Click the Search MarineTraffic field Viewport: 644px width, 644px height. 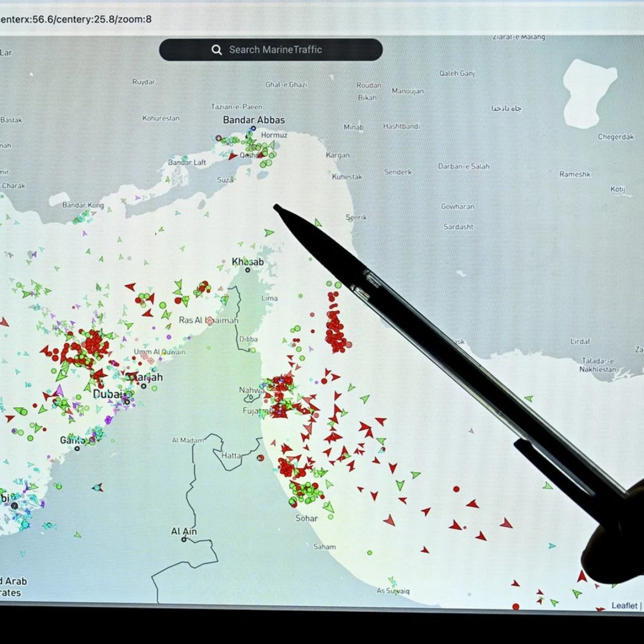271,49
